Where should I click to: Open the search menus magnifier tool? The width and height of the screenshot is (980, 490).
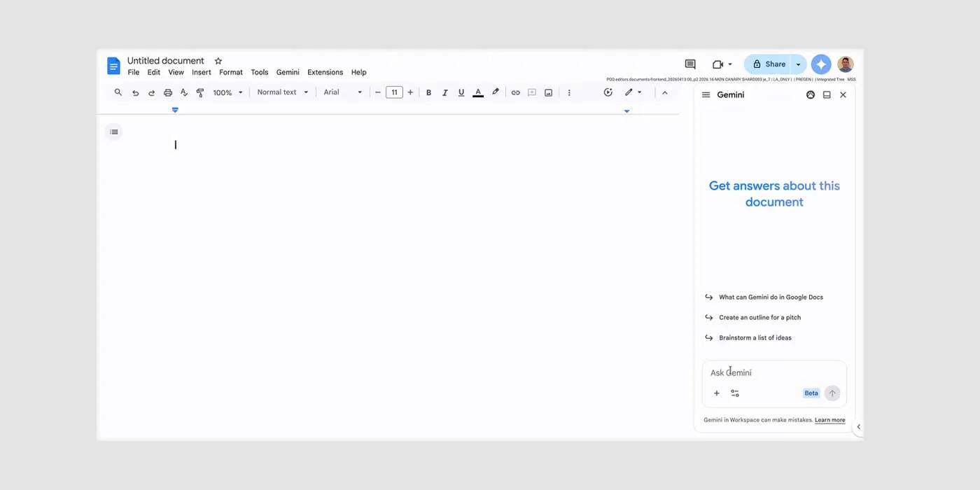tap(118, 92)
